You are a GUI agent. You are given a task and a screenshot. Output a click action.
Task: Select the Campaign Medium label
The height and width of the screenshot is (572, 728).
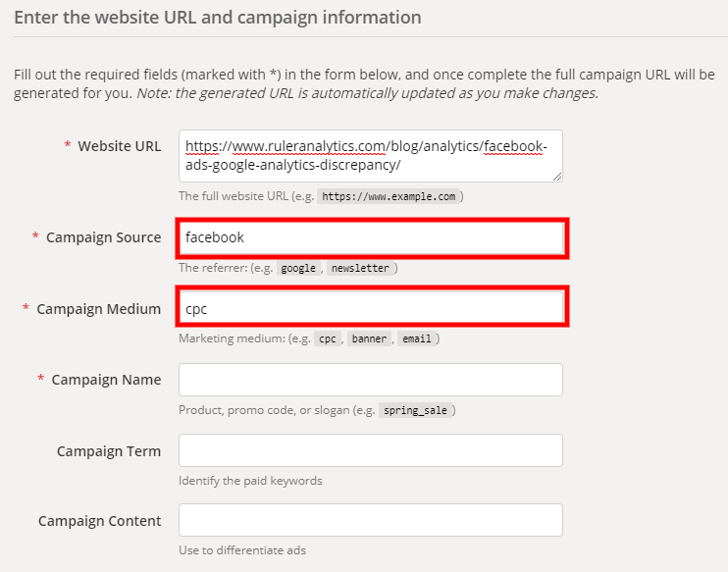[x=98, y=309]
